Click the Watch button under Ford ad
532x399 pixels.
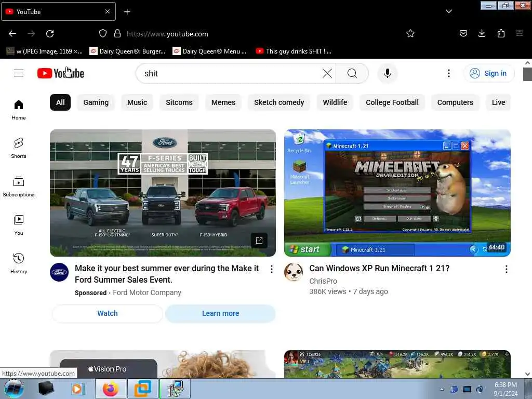[108, 313]
